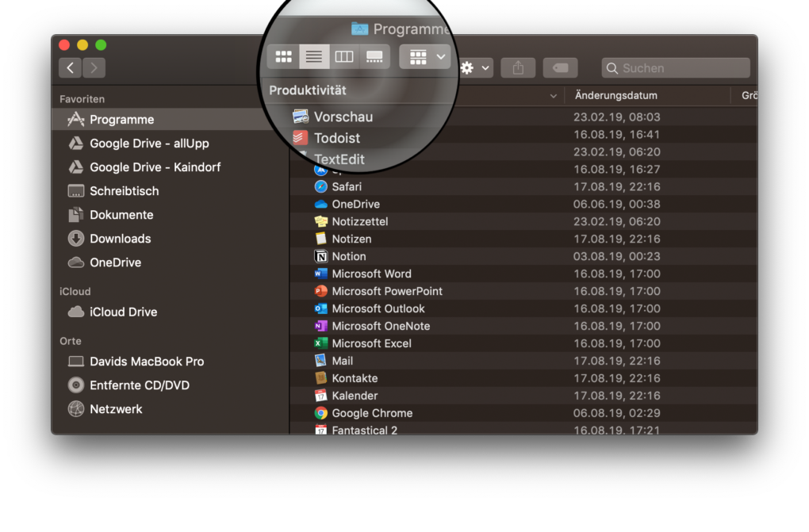Select the OneDrive app icon in list

pyautogui.click(x=321, y=204)
